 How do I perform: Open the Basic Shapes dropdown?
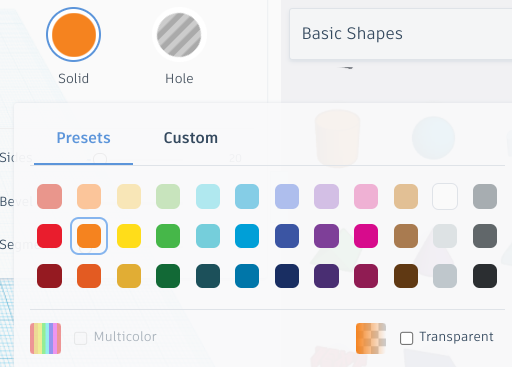tap(401, 34)
